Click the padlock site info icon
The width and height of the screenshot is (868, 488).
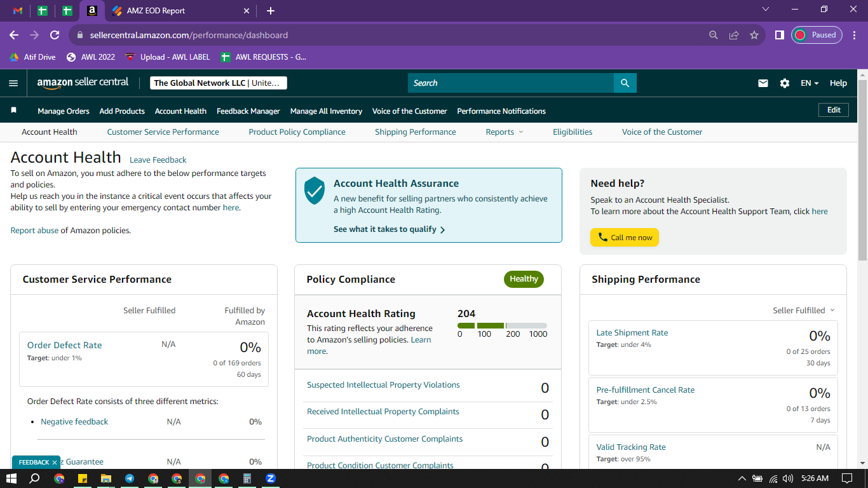(x=80, y=35)
